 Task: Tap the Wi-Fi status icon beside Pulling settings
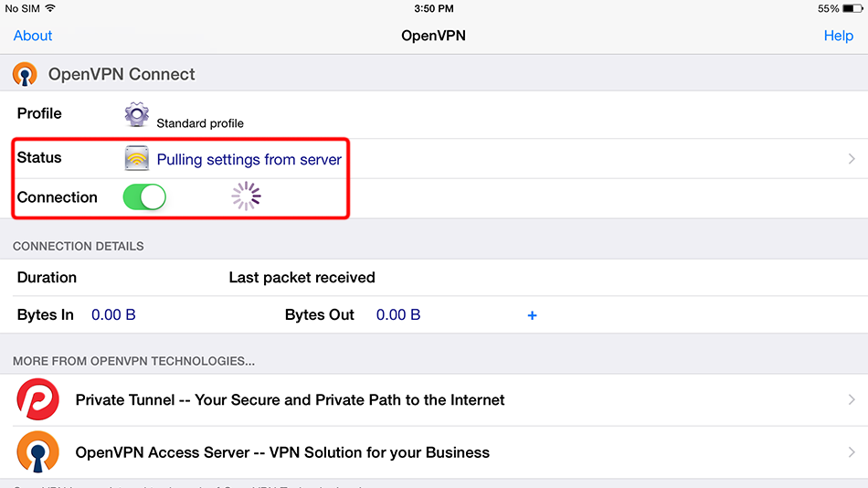pos(137,159)
